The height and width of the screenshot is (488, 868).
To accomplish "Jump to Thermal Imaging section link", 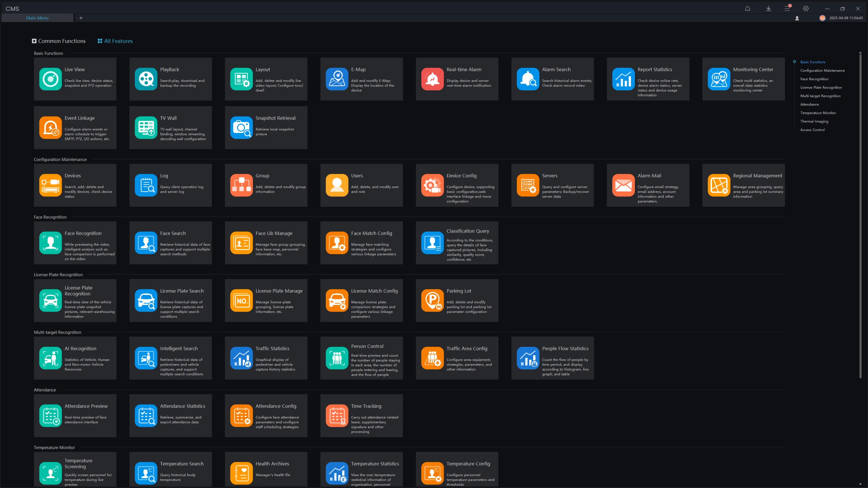I will coord(814,121).
